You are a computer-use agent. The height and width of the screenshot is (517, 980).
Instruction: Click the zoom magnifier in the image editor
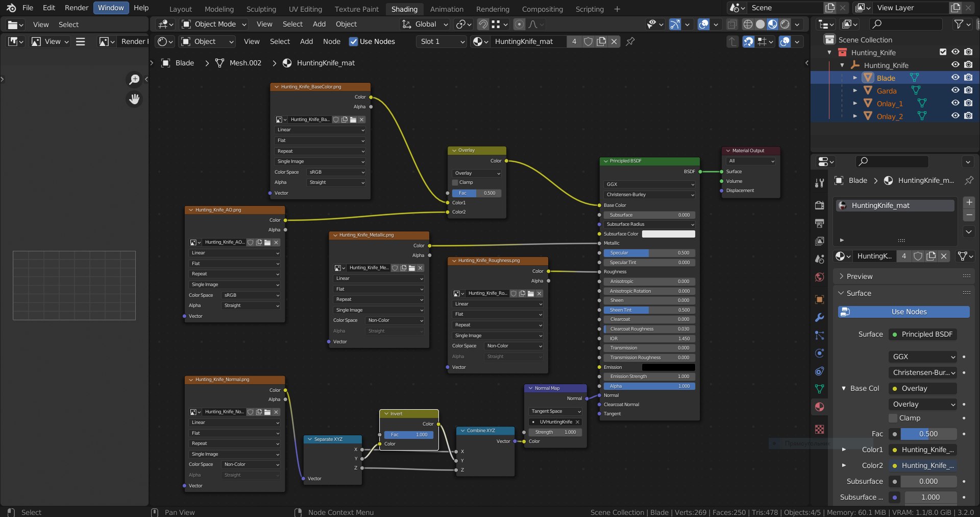pyautogui.click(x=134, y=79)
